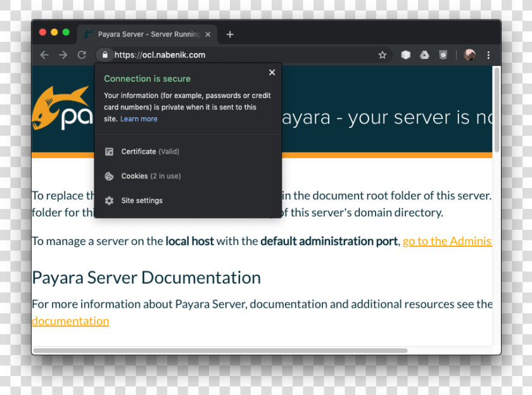Open the documentation link
Viewport: 532px width, 395px height.
70,321
